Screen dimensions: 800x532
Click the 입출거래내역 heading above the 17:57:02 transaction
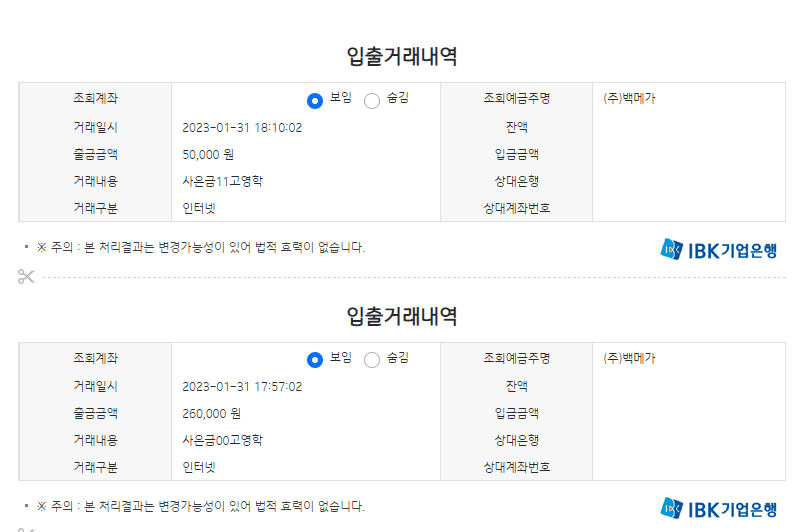[401, 316]
